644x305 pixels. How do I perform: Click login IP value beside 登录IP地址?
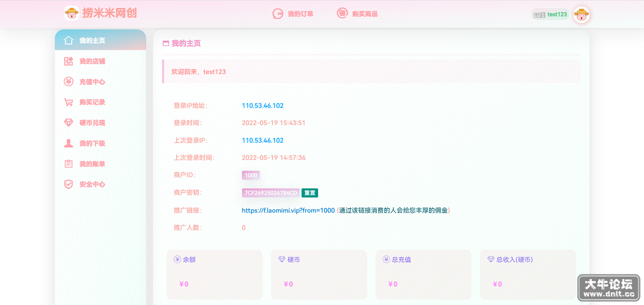point(263,106)
